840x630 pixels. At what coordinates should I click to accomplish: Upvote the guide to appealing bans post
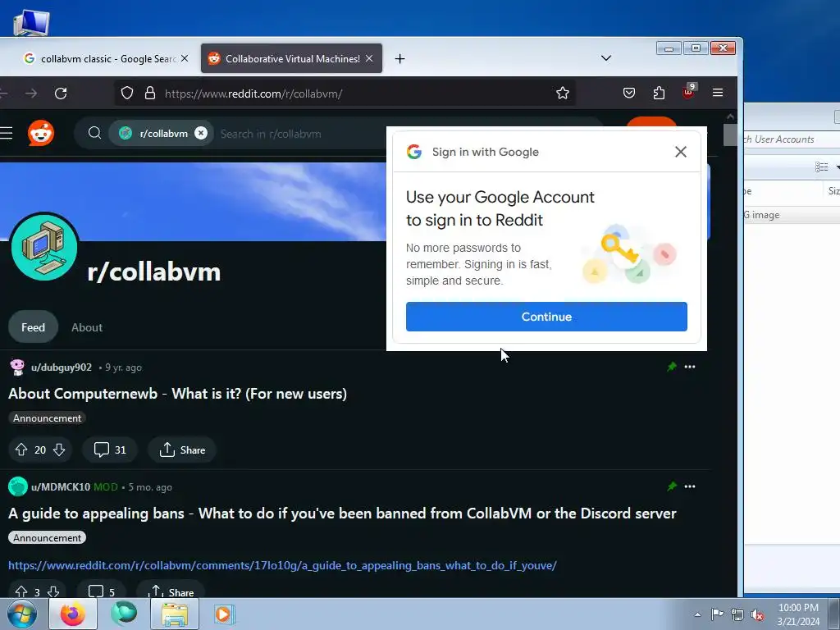tap(21, 591)
